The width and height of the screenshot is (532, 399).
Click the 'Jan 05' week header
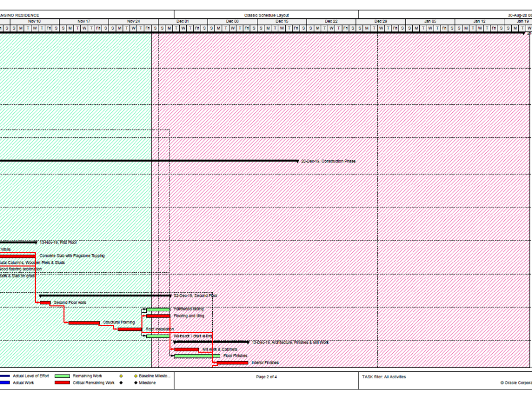pyautogui.click(x=430, y=21)
